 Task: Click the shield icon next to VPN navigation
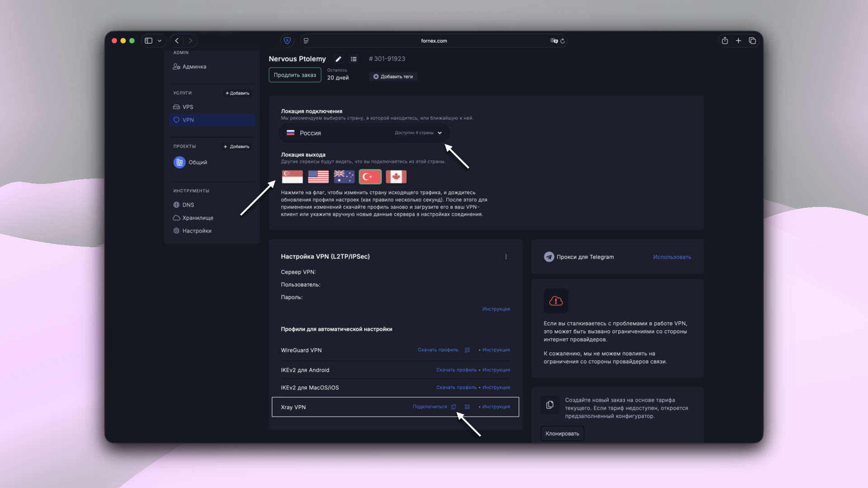point(176,120)
